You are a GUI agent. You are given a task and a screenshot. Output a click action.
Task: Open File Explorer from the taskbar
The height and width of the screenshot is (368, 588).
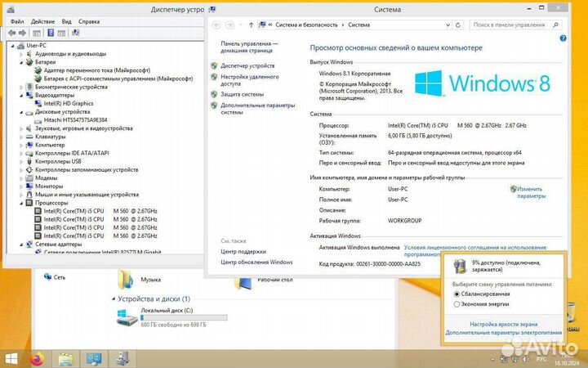point(65,359)
